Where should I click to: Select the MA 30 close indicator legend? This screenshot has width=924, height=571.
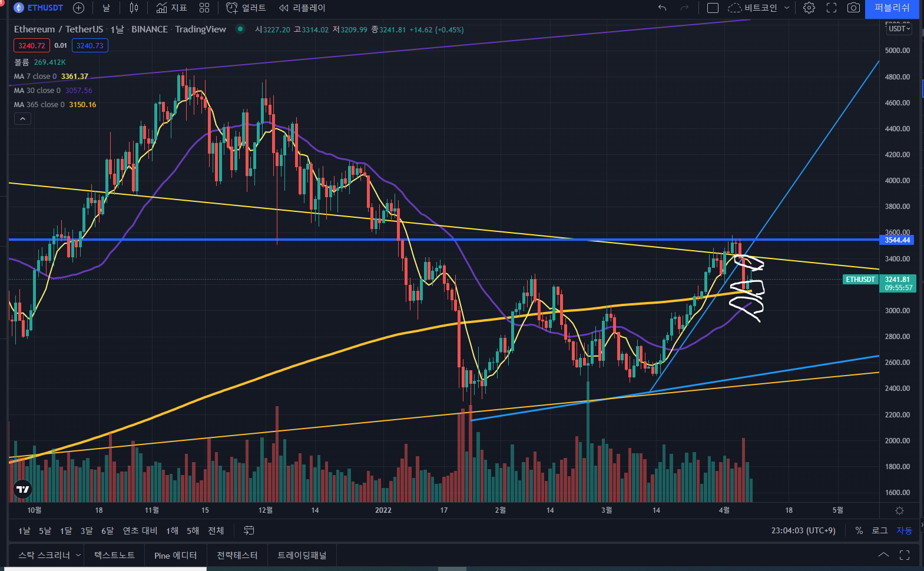(53, 91)
